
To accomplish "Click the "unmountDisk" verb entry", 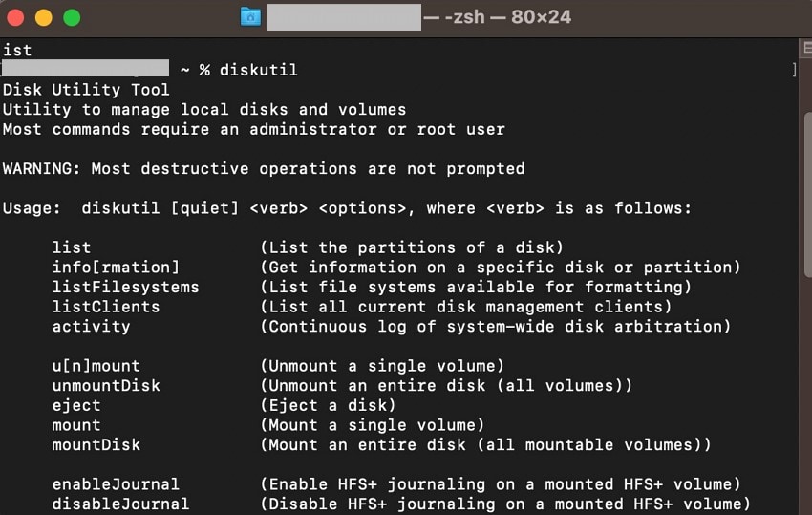I will [x=106, y=385].
